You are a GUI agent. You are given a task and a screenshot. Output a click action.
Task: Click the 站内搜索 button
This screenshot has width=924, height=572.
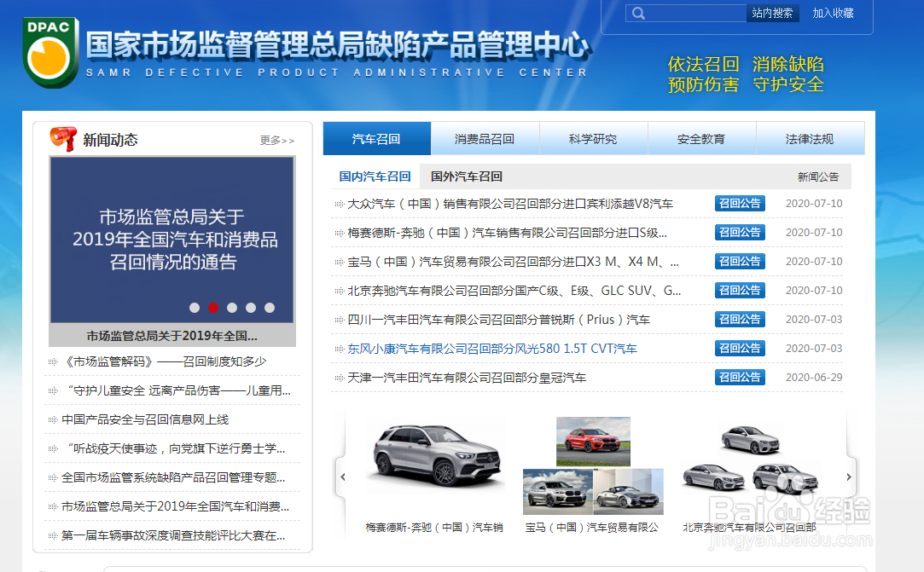click(772, 13)
